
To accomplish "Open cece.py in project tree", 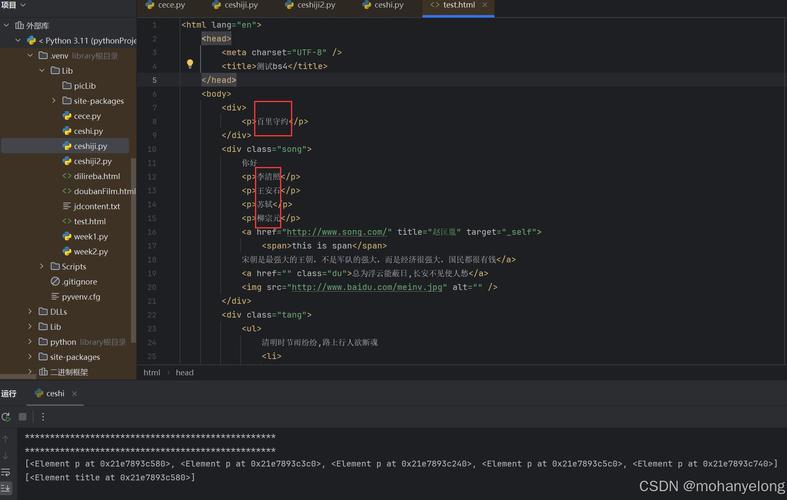I will pos(81,116).
